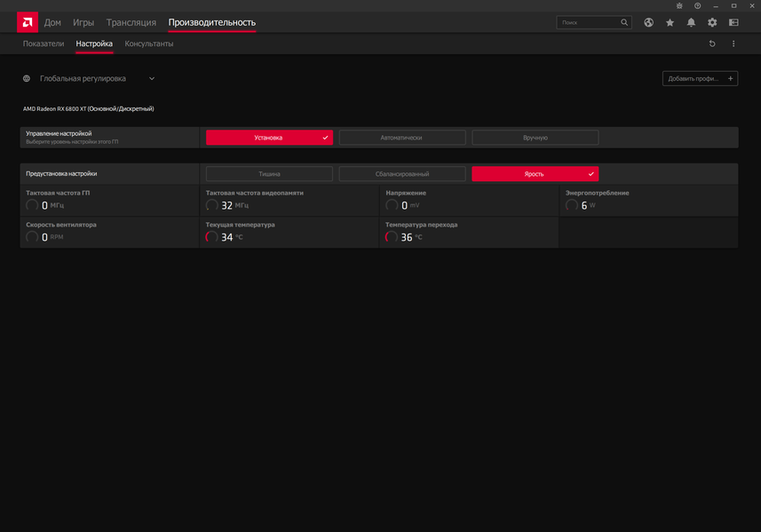Choose the Ярость preset
The width and height of the screenshot is (761, 532).
535,174
